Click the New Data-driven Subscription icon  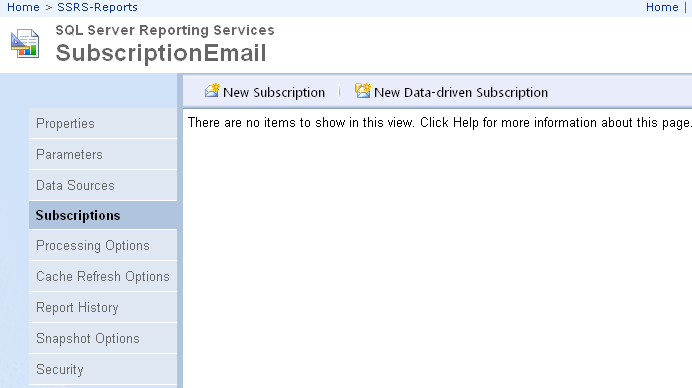click(363, 90)
